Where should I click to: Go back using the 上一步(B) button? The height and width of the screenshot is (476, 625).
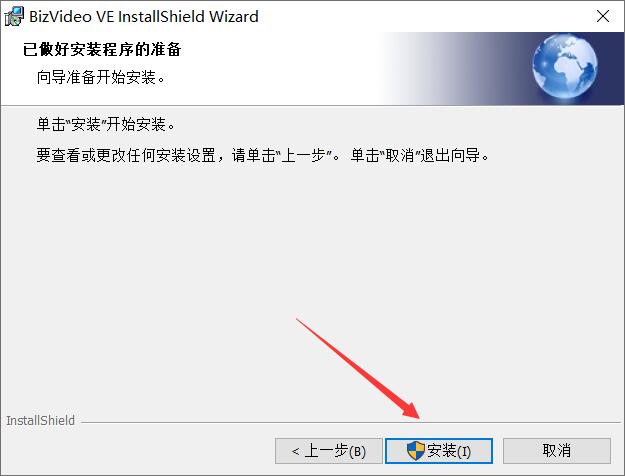tap(328, 451)
